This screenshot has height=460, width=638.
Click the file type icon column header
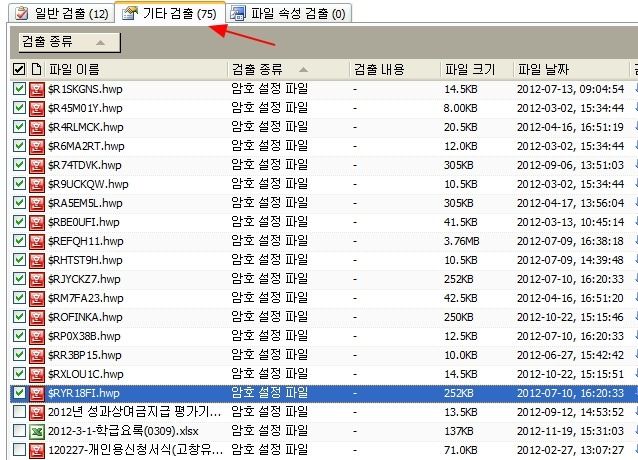pos(37,69)
